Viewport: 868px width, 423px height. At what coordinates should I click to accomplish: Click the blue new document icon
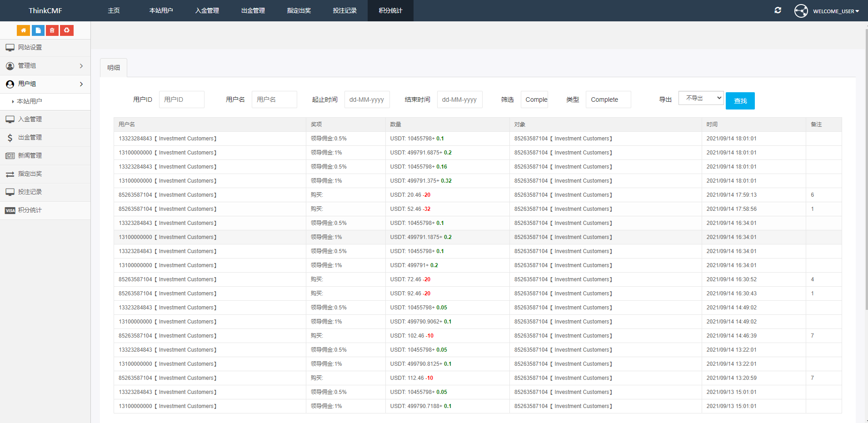tap(38, 30)
